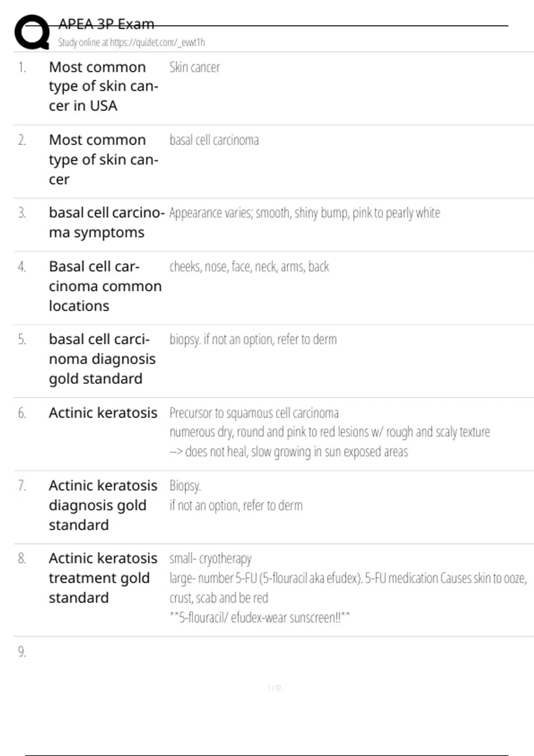Viewport: 534px width, 756px height.
Task: Select the 'small- cryotherapy' treatment line
Action: 210,559
